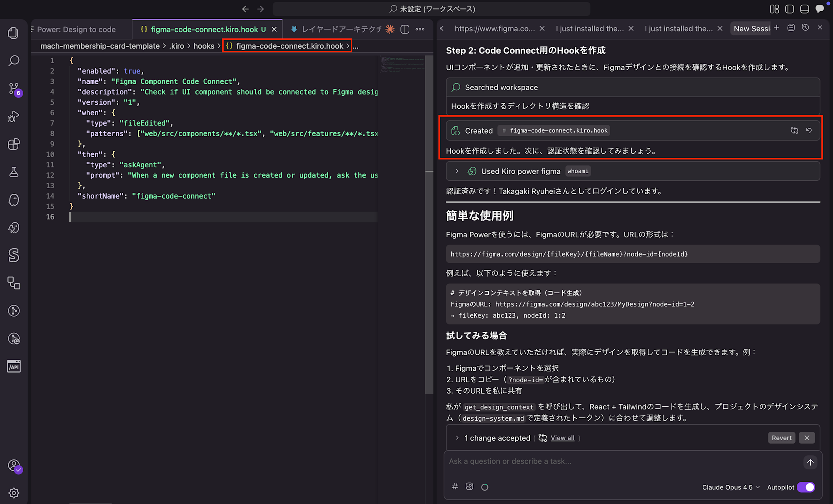Click the View all changes link
833x504 pixels.
point(562,438)
